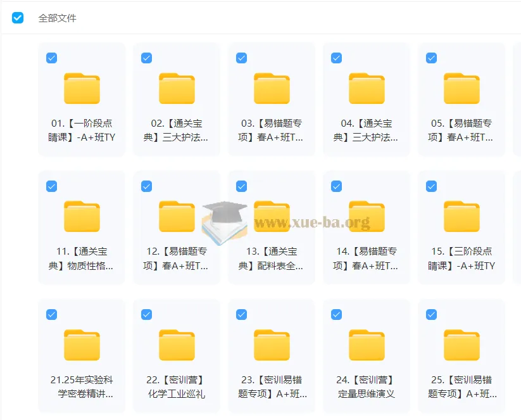Screen dimensions: 521x420
Task: Click the 13.【通关宝典】配料表 folder name
Action: (x=272, y=258)
